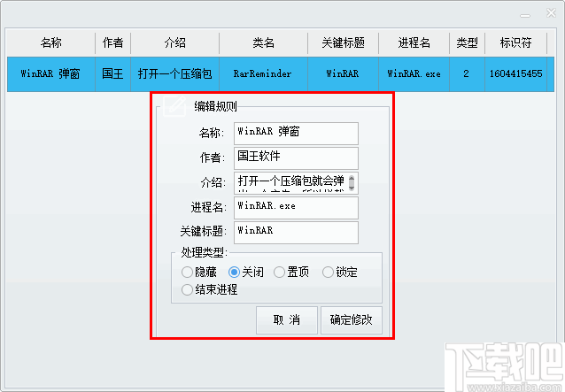Minimize the window using the dash icon
Image resolution: width=565 pixels, height=392 pixels.
click(525, 15)
